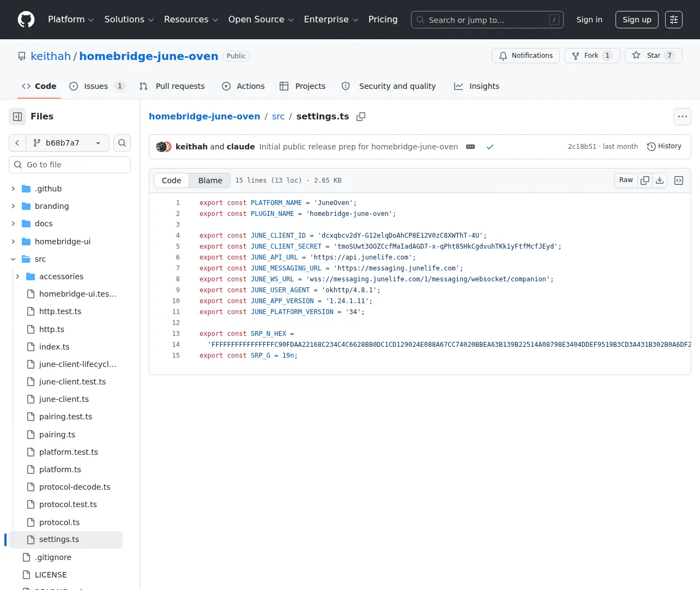700x590 pixels.
Task: Click the Notifications button
Action: point(526,56)
